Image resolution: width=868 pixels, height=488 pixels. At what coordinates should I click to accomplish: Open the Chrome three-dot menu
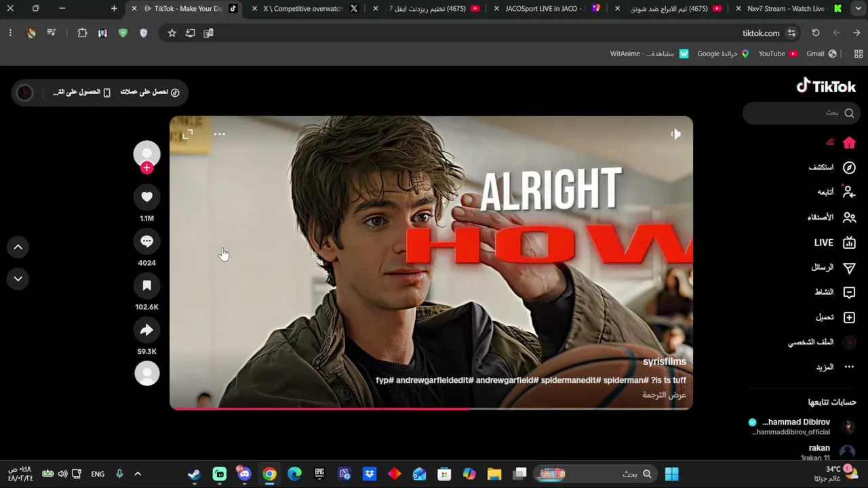(x=10, y=33)
